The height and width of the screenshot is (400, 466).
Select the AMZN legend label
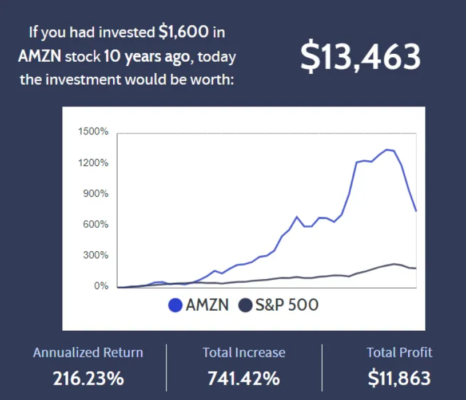tap(207, 305)
